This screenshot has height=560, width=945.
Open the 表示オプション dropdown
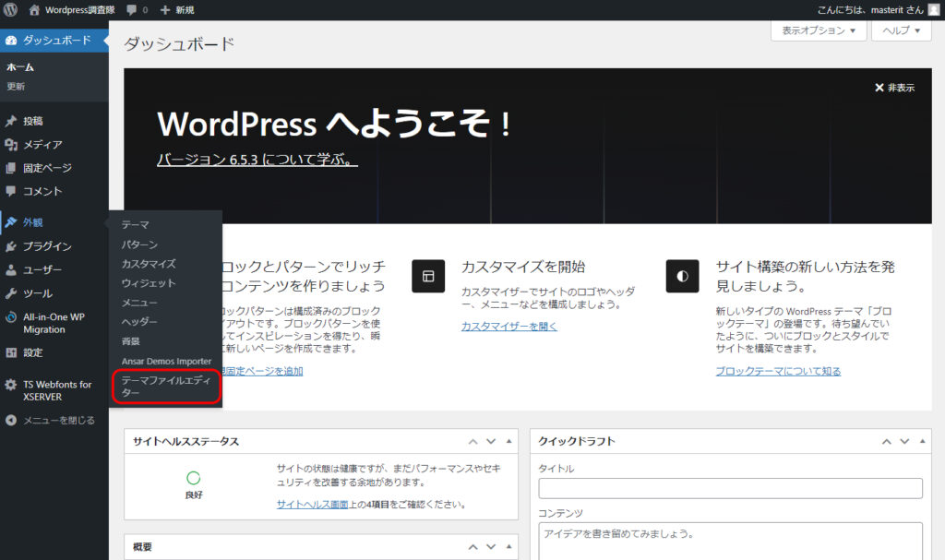pyautogui.click(x=818, y=30)
